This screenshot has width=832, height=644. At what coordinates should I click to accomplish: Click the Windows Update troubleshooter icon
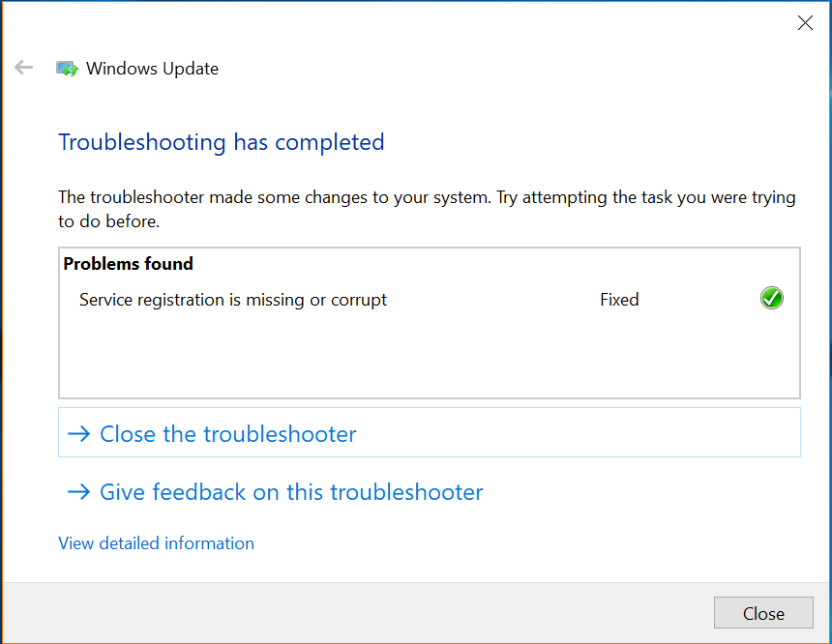(x=67, y=69)
